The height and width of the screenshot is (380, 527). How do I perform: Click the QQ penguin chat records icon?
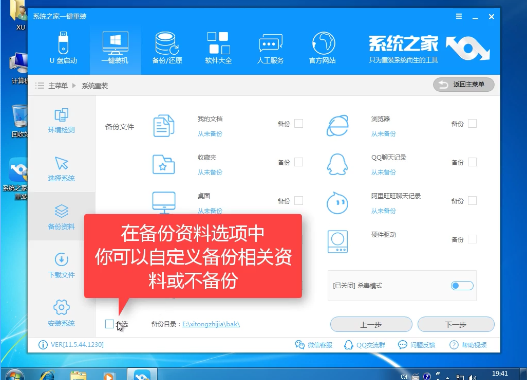tap(337, 164)
